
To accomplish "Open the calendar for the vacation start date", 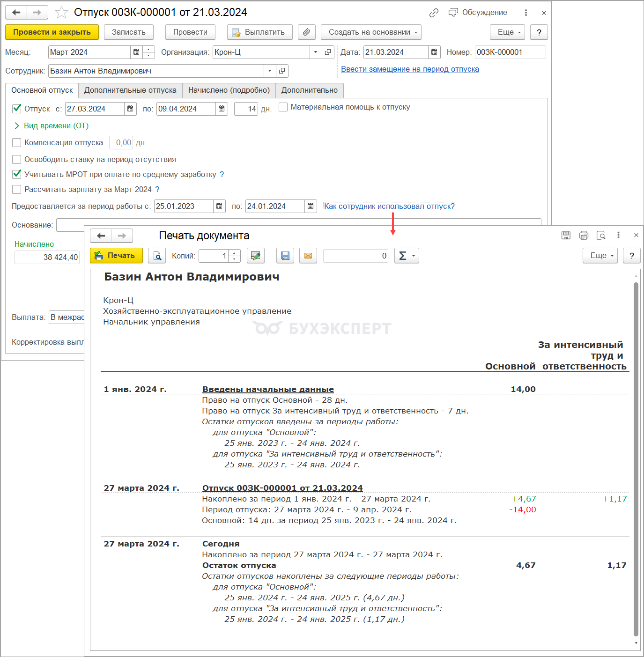I will pyautogui.click(x=130, y=109).
